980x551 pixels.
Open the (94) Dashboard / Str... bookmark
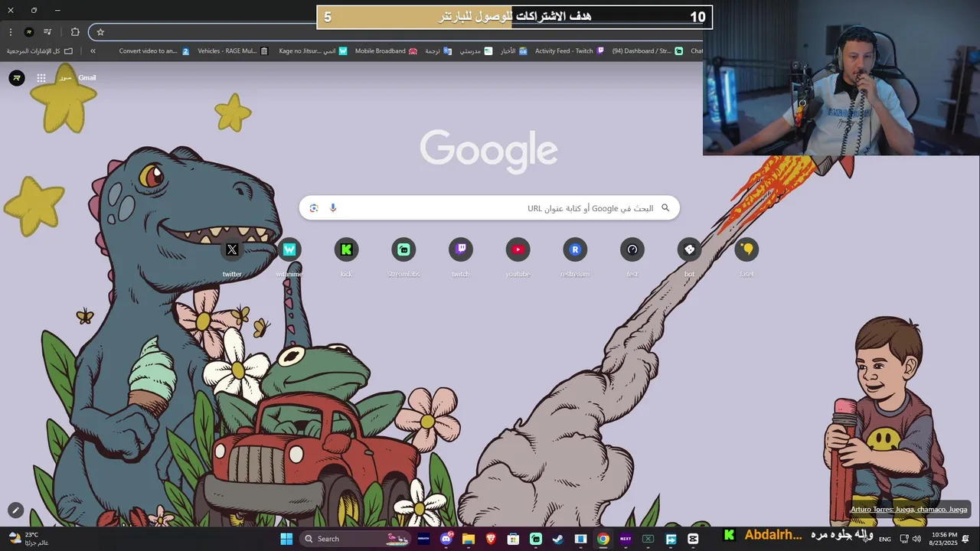(648, 51)
